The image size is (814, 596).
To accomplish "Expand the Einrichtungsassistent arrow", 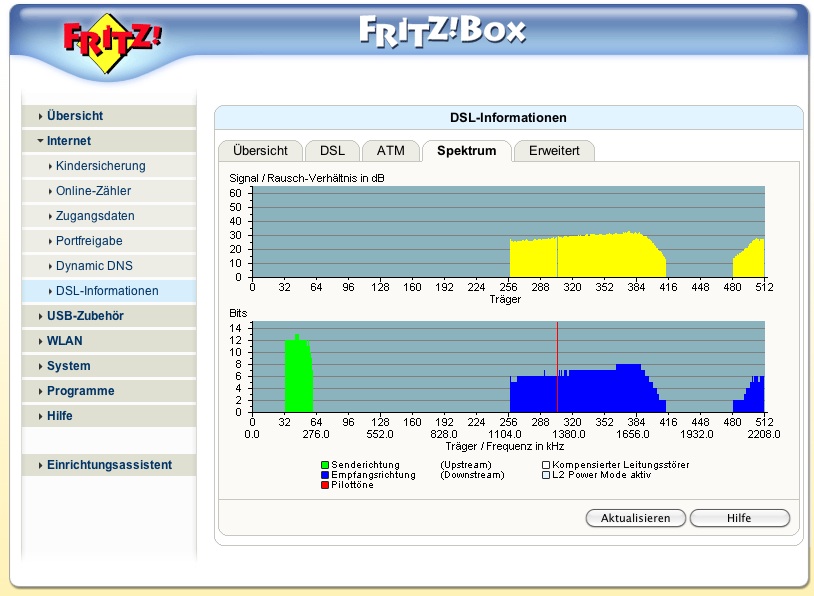I will (40, 465).
